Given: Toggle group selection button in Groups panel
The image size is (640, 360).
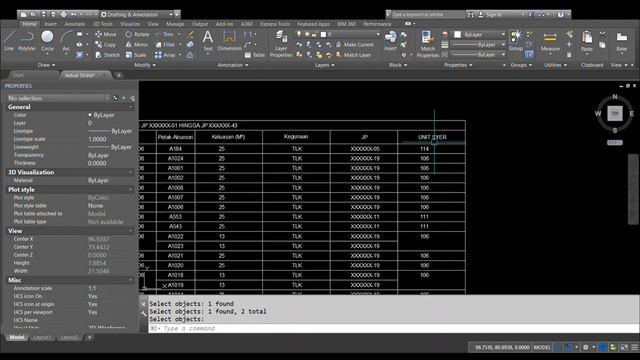Looking at the screenshot, I should (529, 54).
